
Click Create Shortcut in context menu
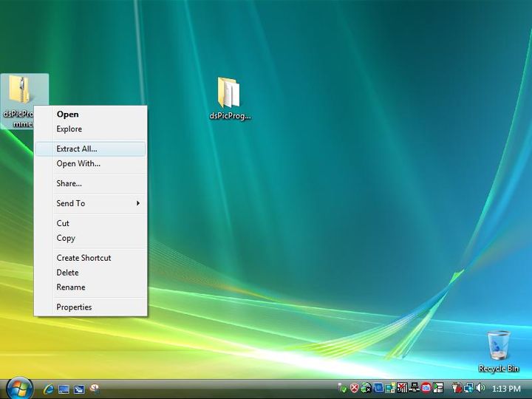pyautogui.click(x=83, y=257)
